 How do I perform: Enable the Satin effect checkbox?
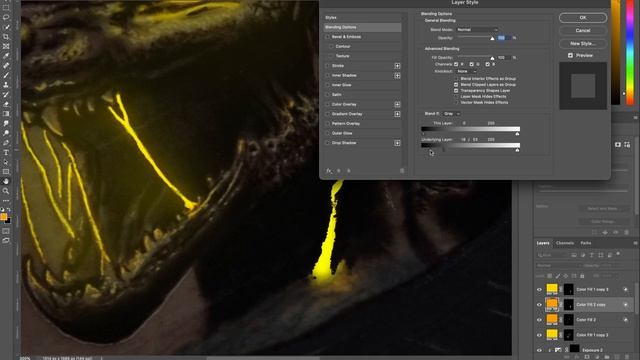pos(327,95)
